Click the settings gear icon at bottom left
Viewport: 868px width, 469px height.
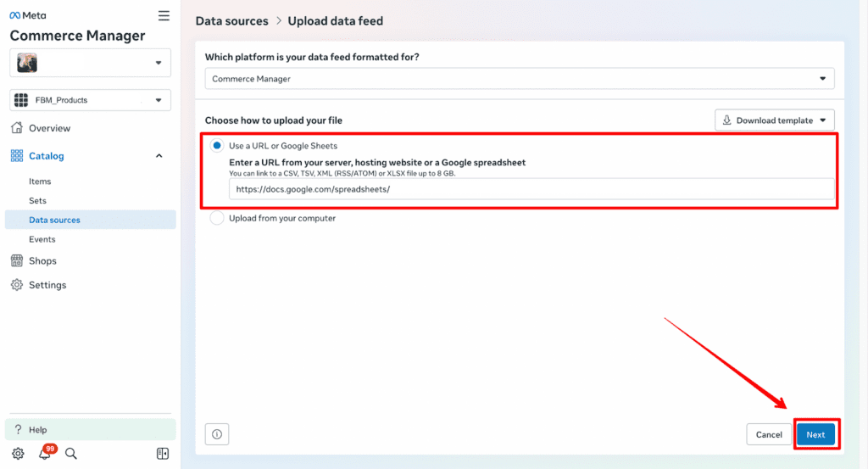(x=18, y=454)
